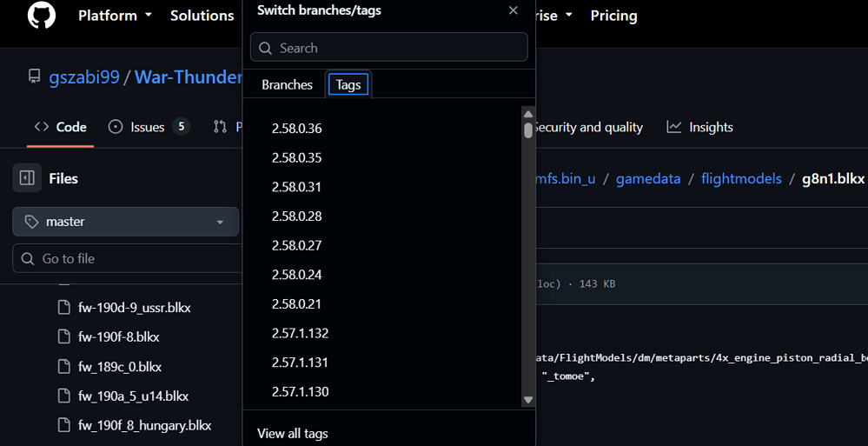
Task: Click the tag icon in master selector
Action: (31, 222)
